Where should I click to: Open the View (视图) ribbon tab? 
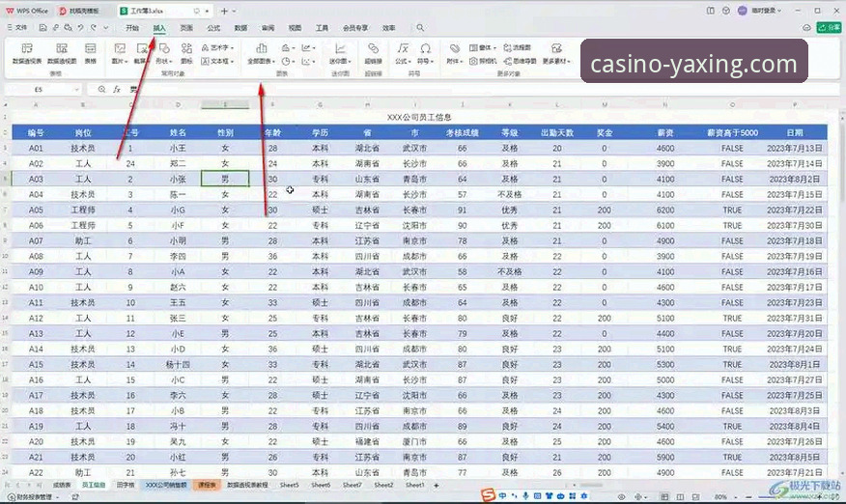click(x=295, y=28)
